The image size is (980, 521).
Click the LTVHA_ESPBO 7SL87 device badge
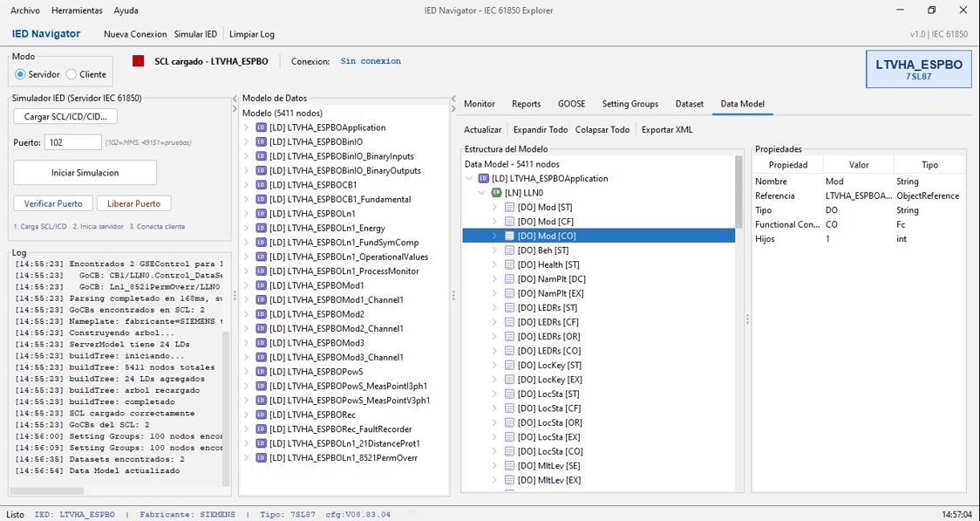pyautogui.click(x=918, y=69)
